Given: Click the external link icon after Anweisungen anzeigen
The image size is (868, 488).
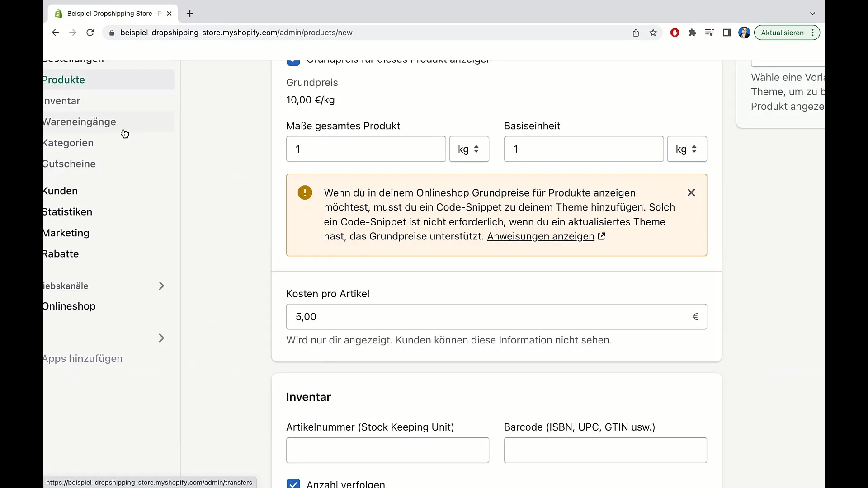Looking at the screenshot, I should click(x=602, y=236).
